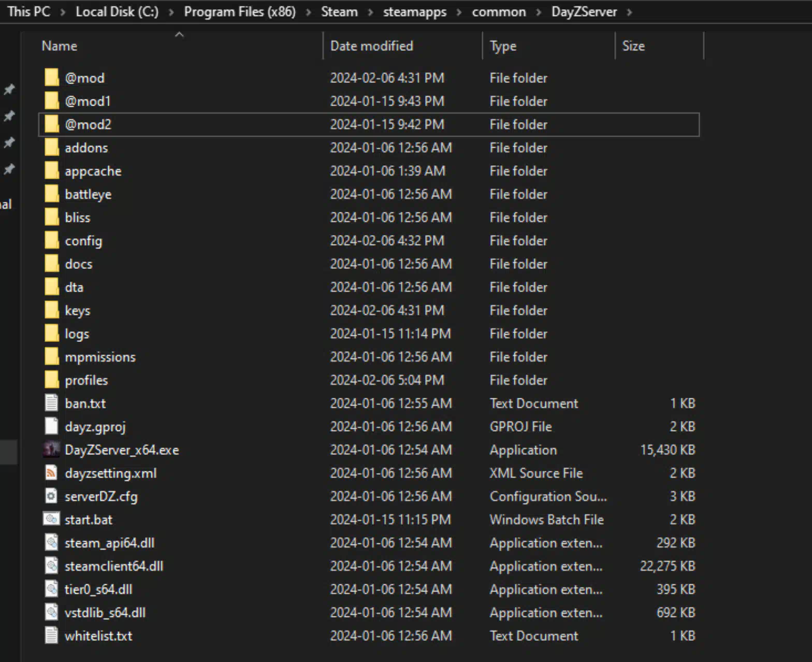The height and width of the screenshot is (662, 812).
Task: Click the keys folder icon
Action: pyautogui.click(x=51, y=310)
